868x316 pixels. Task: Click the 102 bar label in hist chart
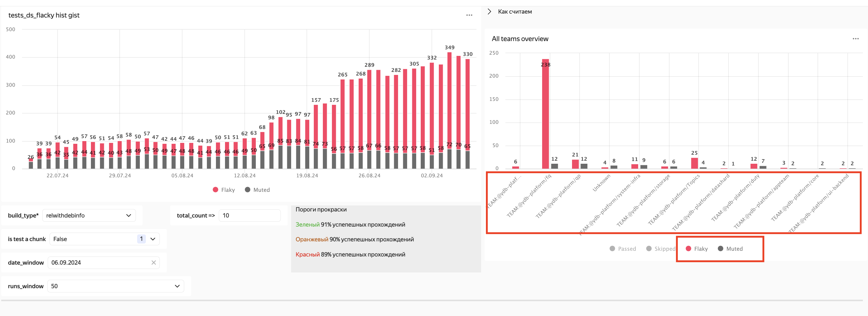point(280,112)
